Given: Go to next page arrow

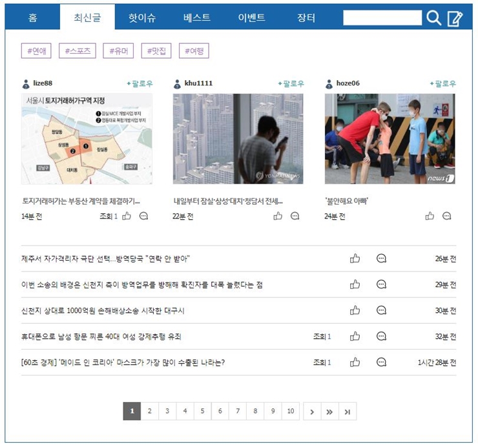Looking at the screenshot, I should (312, 411).
